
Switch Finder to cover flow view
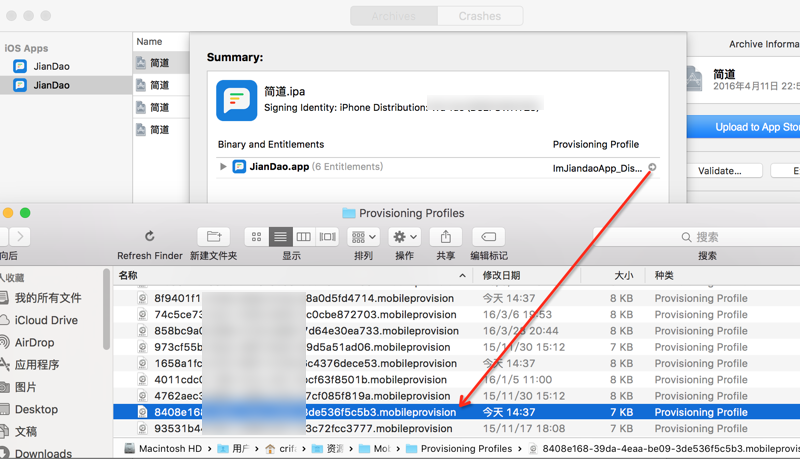click(x=327, y=237)
